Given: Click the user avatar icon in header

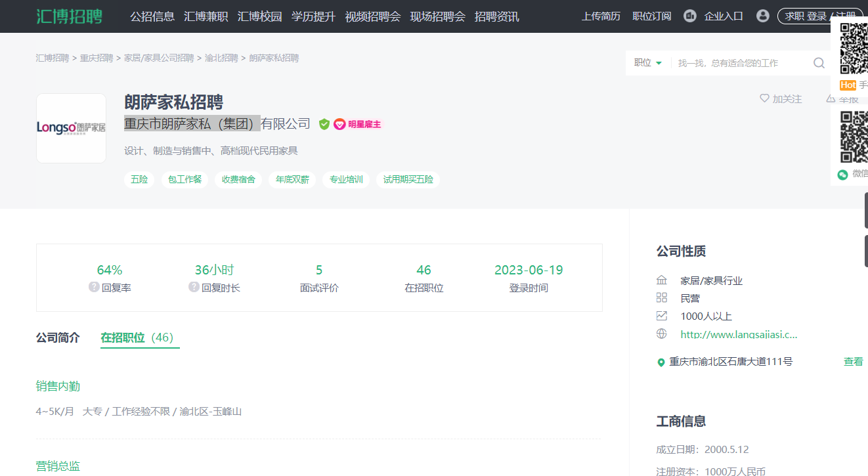Looking at the screenshot, I should click(762, 16).
